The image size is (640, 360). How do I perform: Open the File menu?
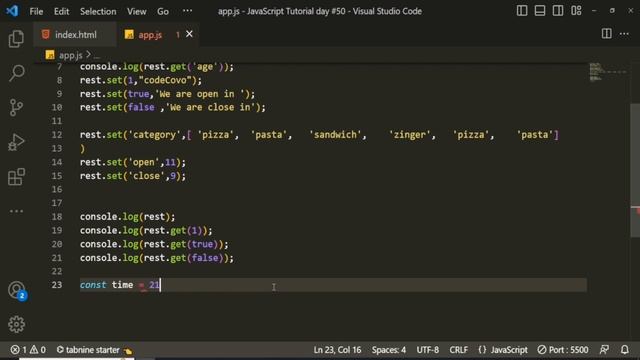click(36, 11)
